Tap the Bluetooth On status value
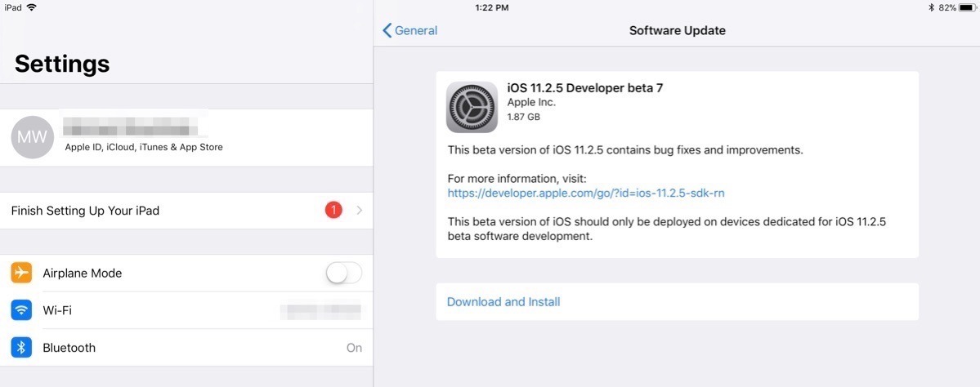980x387 pixels. [355, 348]
